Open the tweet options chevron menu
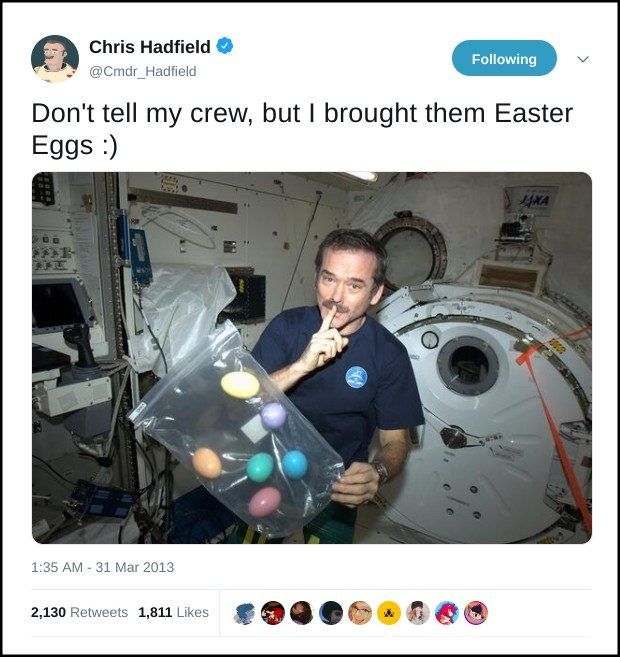This screenshot has width=620, height=657. pyautogui.click(x=583, y=59)
